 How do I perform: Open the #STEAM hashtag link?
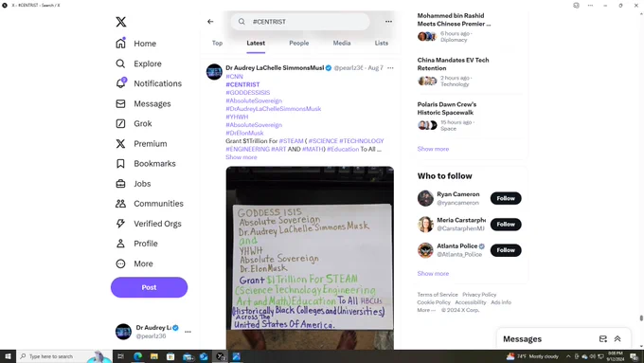tap(291, 141)
